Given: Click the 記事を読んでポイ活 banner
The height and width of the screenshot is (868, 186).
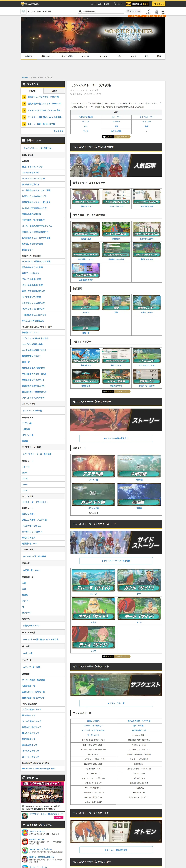Looking at the screenshot, I should [x=137, y=4].
